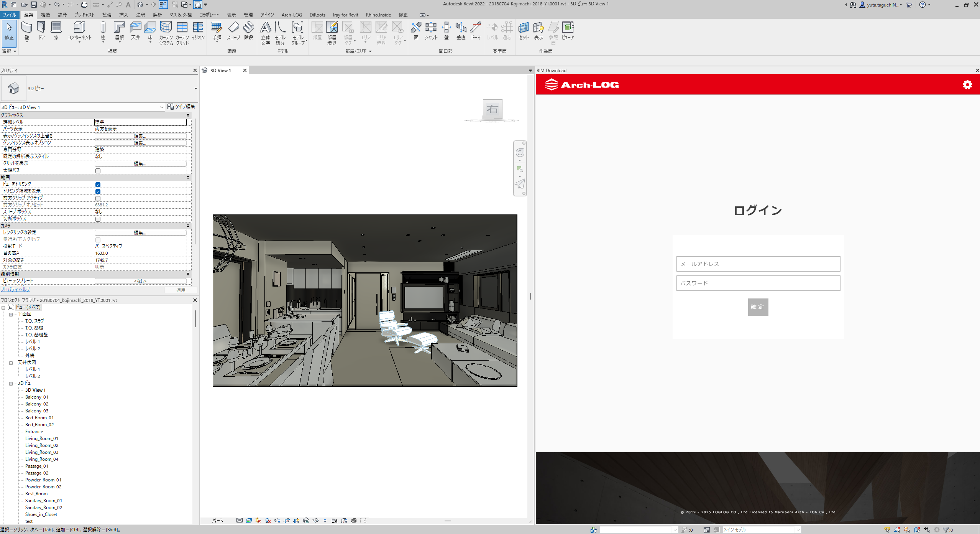
Task: Click the メールアドレス input field
Action: pos(758,264)
